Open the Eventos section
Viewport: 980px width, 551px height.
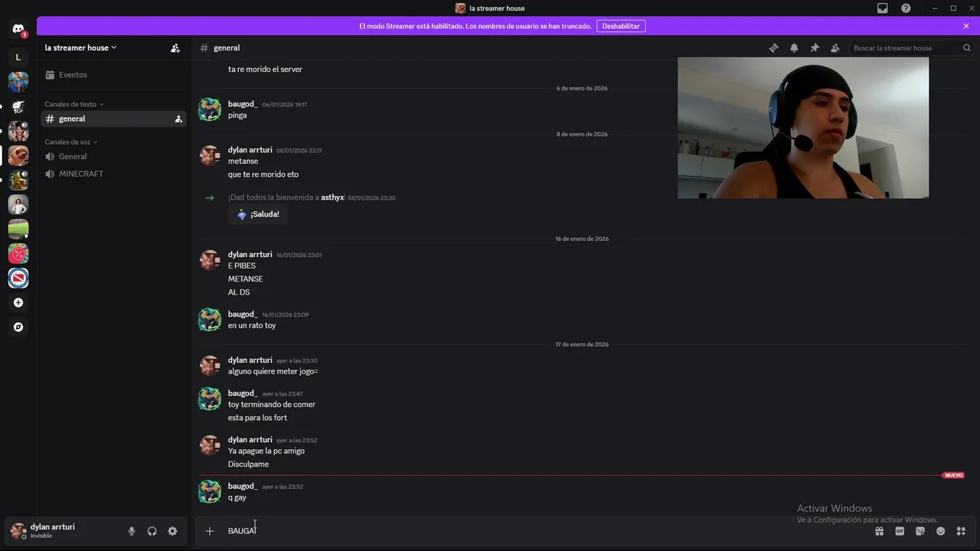click(x=113, y=75)
